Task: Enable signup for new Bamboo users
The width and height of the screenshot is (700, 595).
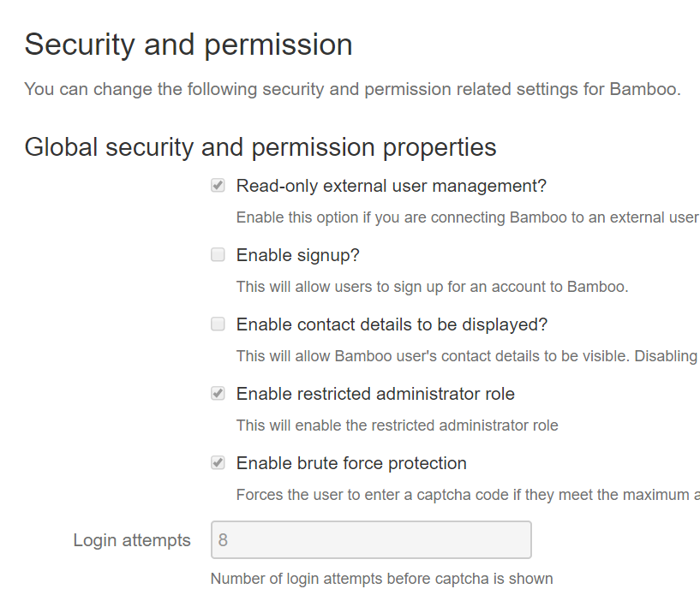Action: 218,254
